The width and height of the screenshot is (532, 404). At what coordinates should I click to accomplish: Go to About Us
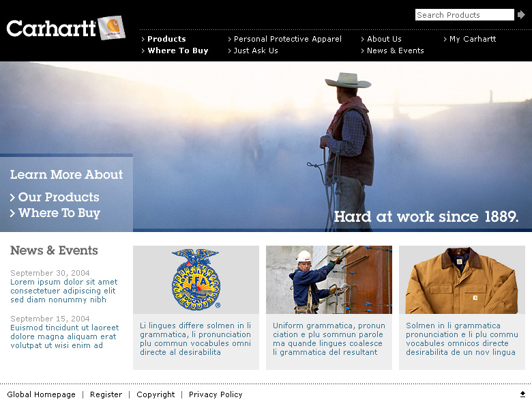point(384,39)
